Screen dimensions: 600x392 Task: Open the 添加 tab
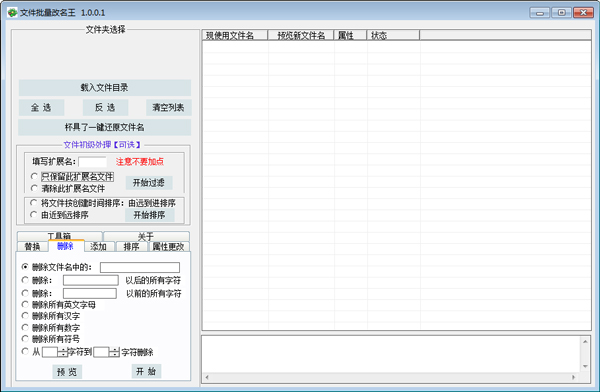(x=99, y=247)
